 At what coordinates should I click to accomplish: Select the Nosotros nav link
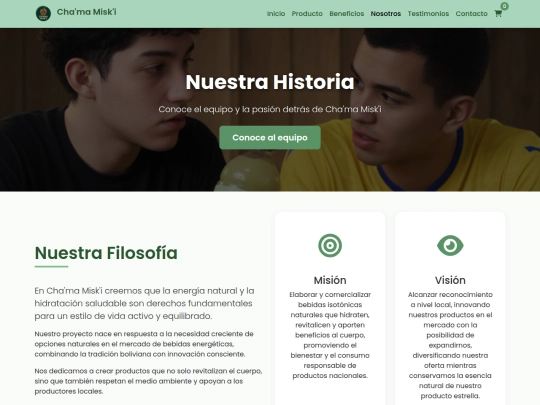pyautogui.click(x=386, y=14)
